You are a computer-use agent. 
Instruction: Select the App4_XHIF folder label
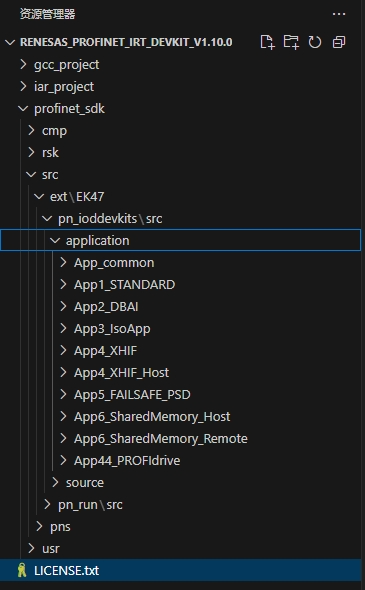pos(105,351)
